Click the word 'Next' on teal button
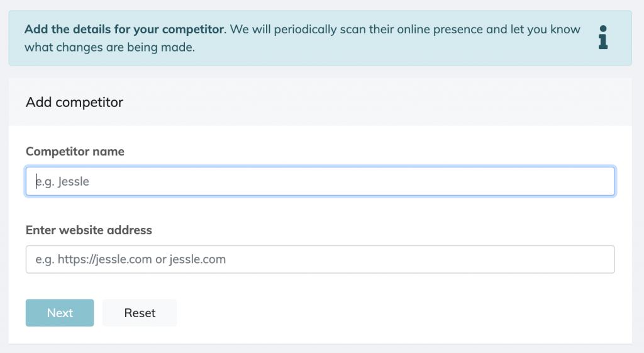 (60, 313)
